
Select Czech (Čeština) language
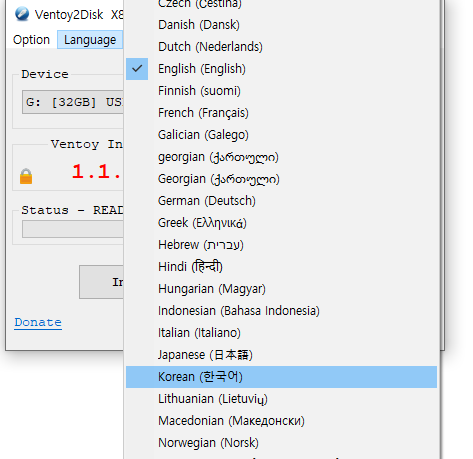coord(281,4)
